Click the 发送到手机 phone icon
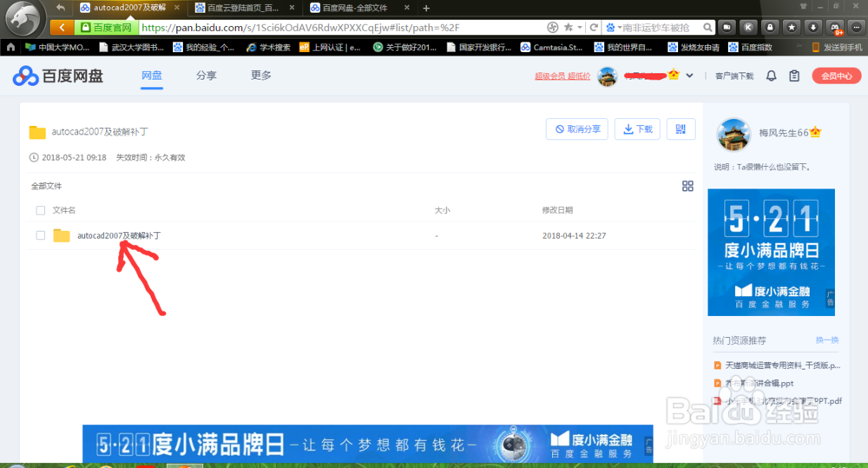Viewport: 868px width, 468px height. tap(815, 47)
